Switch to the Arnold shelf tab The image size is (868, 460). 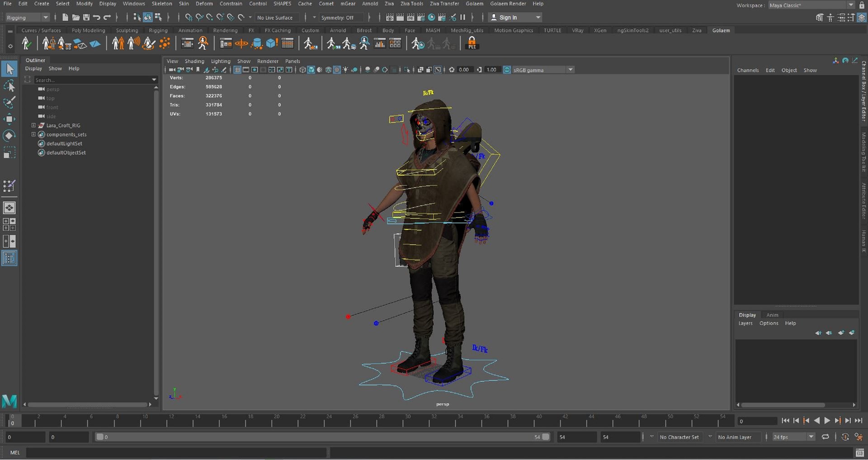(338, 30)
